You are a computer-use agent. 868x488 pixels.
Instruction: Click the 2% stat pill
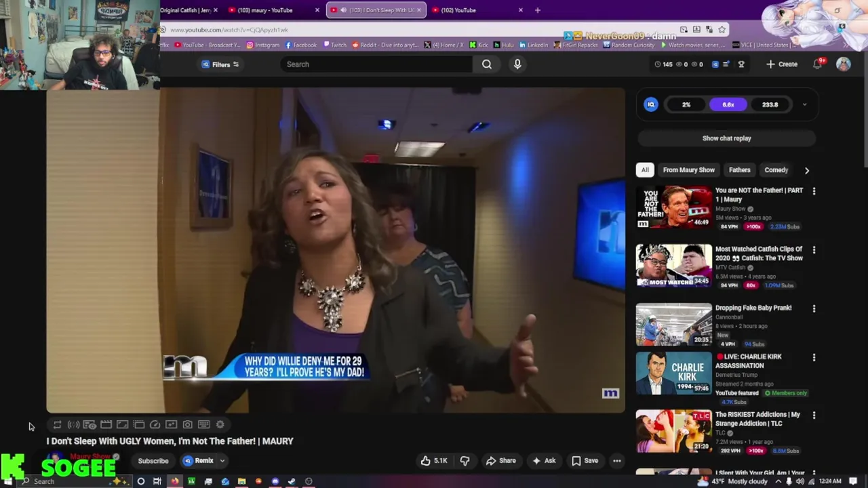(x=686, y=104)
